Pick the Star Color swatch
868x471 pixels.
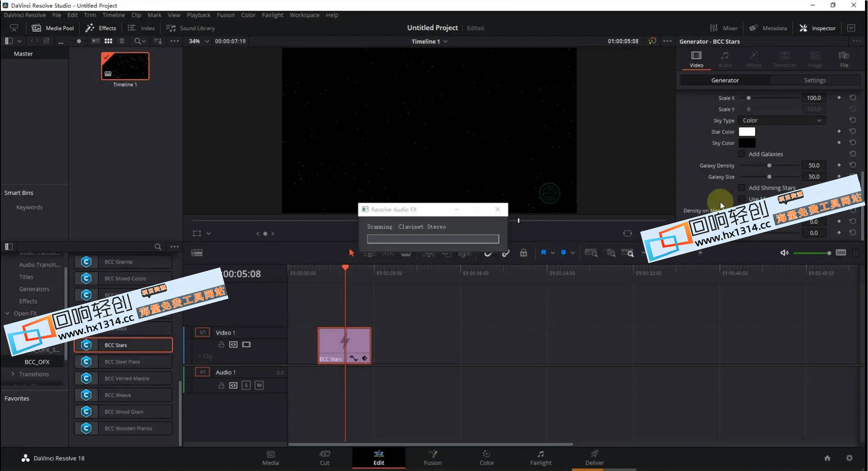point(747,132)
